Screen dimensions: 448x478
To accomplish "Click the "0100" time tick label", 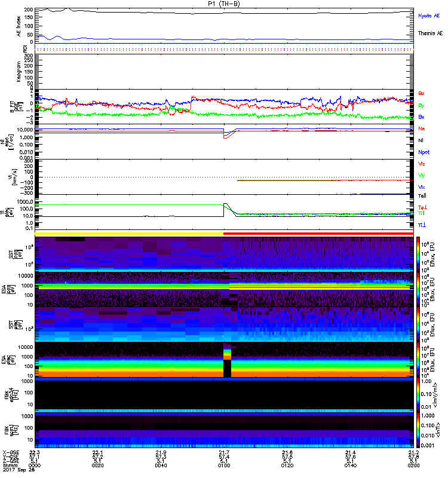I will tap(224, 465).
